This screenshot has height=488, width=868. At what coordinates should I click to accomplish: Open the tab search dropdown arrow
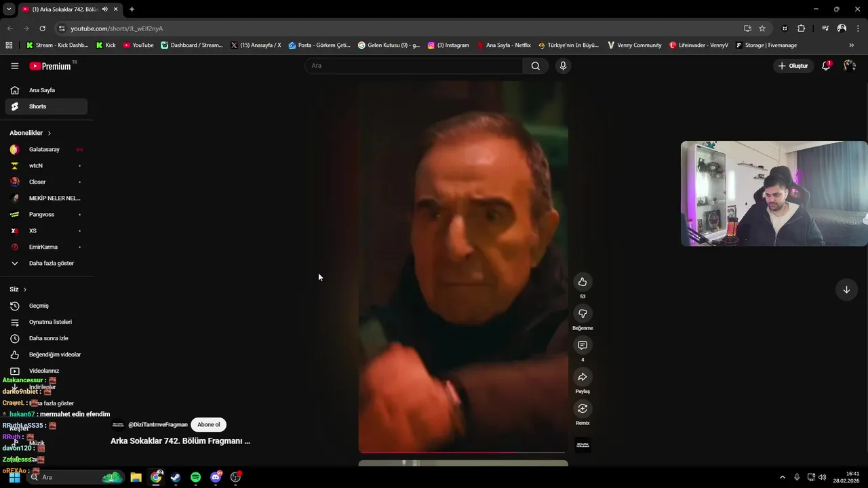(x=9, y=9)
